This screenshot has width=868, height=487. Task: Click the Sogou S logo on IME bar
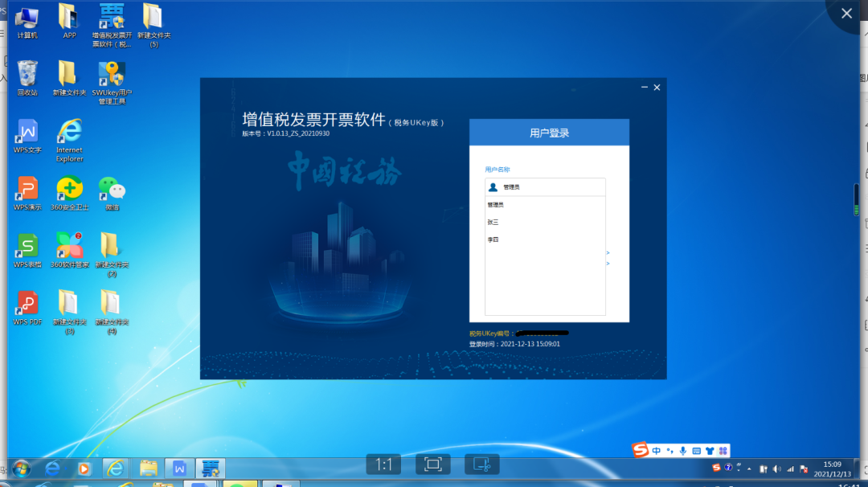tap(641, 449)
